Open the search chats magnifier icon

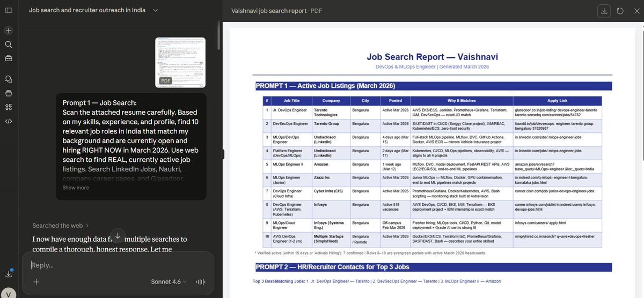pos(8,44)
